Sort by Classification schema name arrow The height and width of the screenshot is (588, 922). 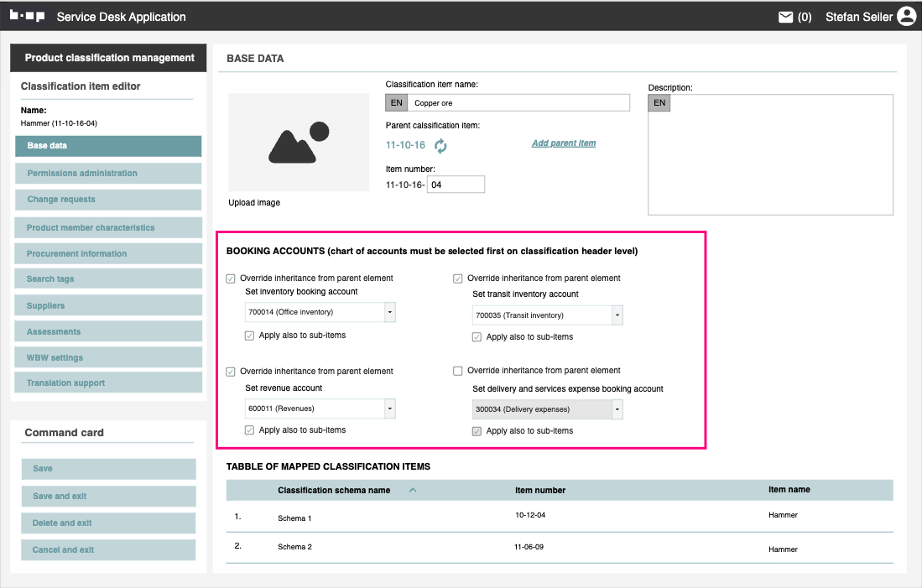412,491
